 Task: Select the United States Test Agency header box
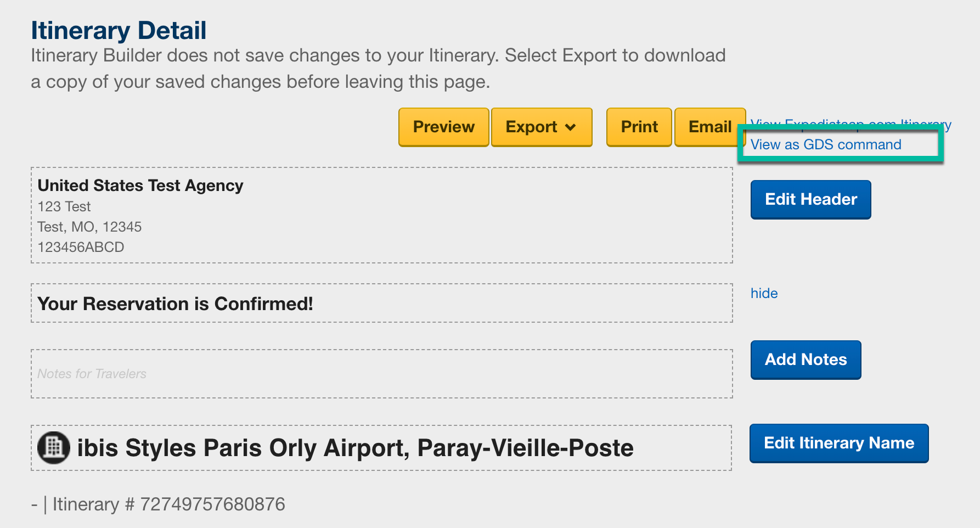[x=382, y=215]
